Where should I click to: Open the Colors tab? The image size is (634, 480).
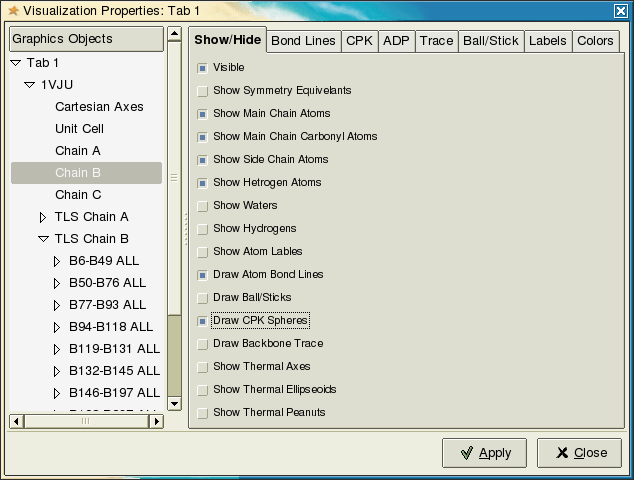pyautogui.click(x=595, y=41)
